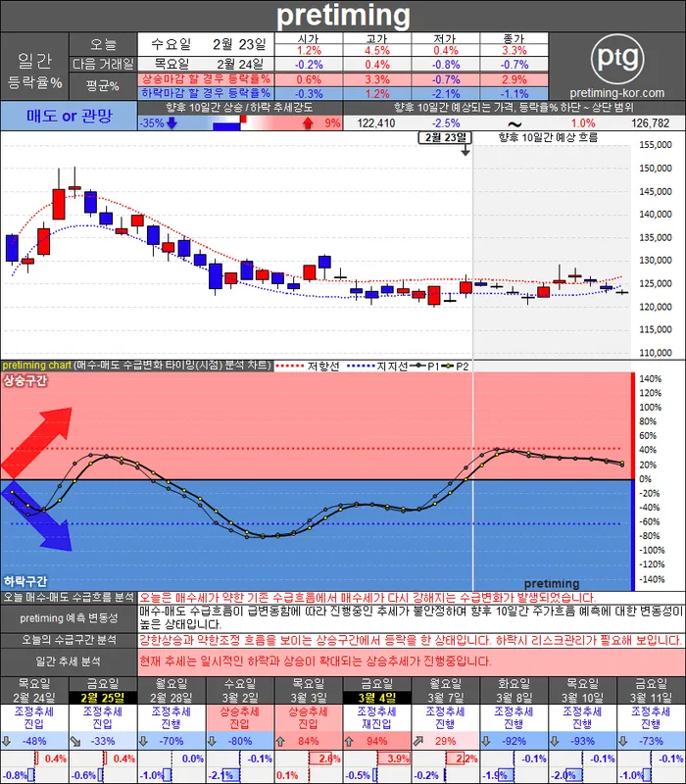Click the small red up arrow beside 9%
This screenshot has height=784, width=686.
(x=308, y=123)
